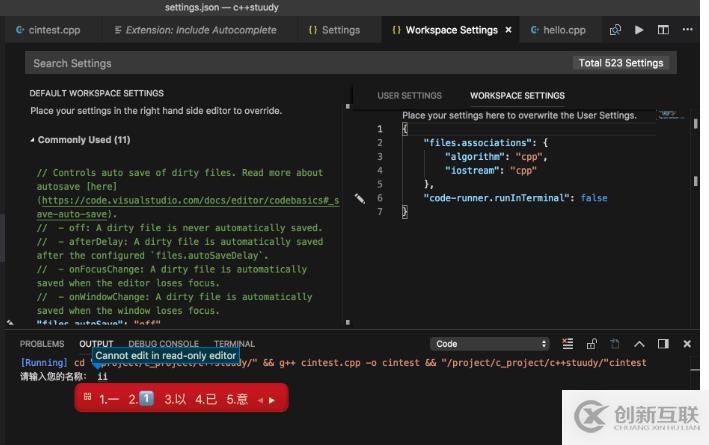Image resolution: width=709 pixels, height=445 pixels.
Task: Maximize the panel with the up chevron
Action: (639, 344)
